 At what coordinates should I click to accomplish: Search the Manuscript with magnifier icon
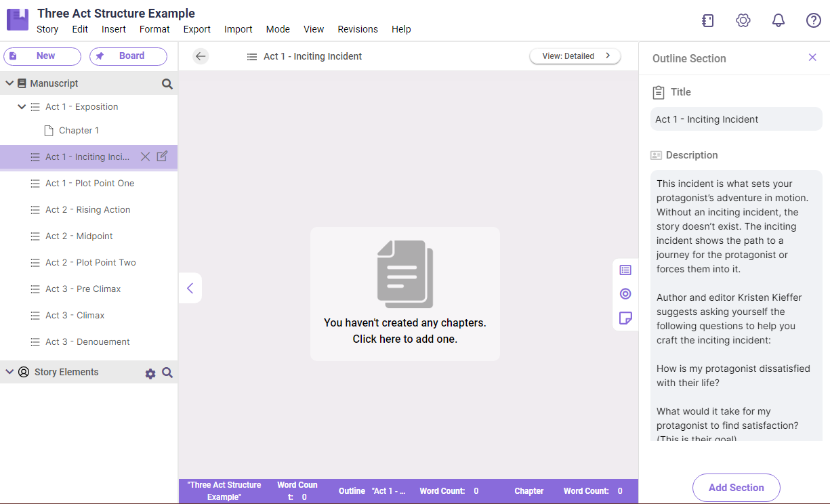click(x=167, y=84)
